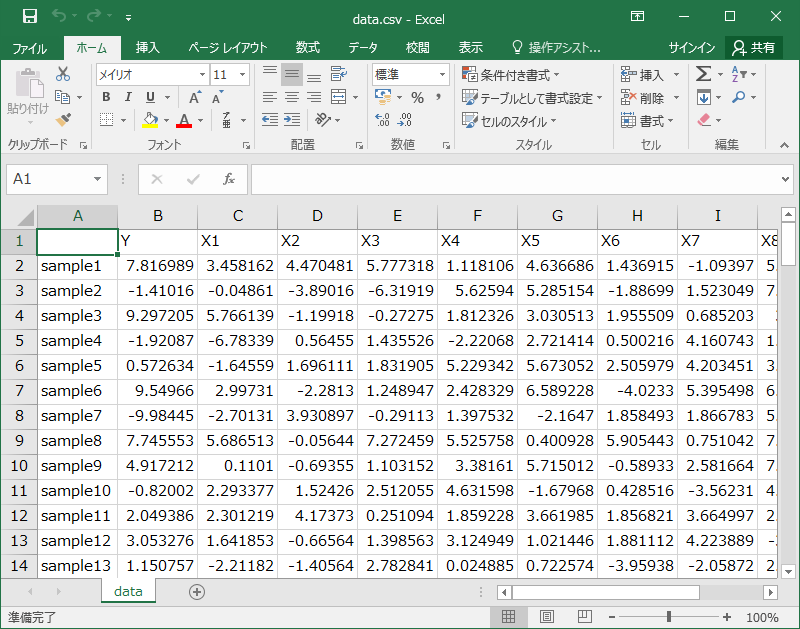Open the fill color dropdown arrow
The width and height of the screenshot is (800, 629).
click(166, 120)
